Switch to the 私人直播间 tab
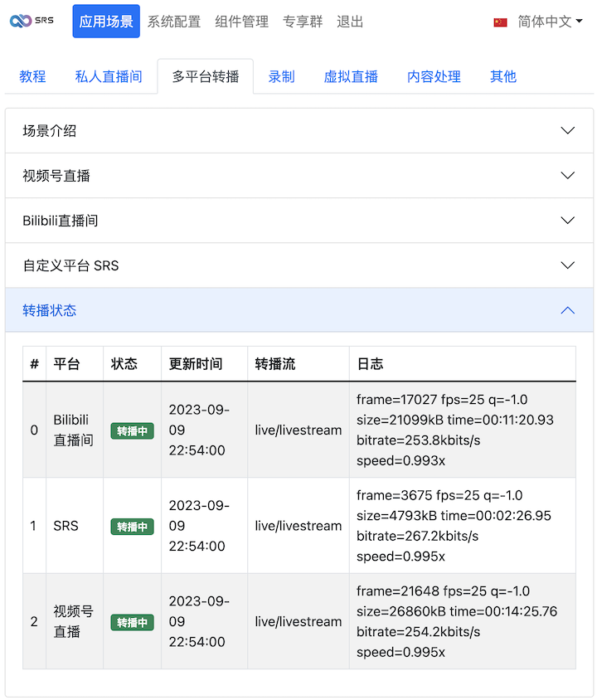597x700 pixels. coord(109,77)
